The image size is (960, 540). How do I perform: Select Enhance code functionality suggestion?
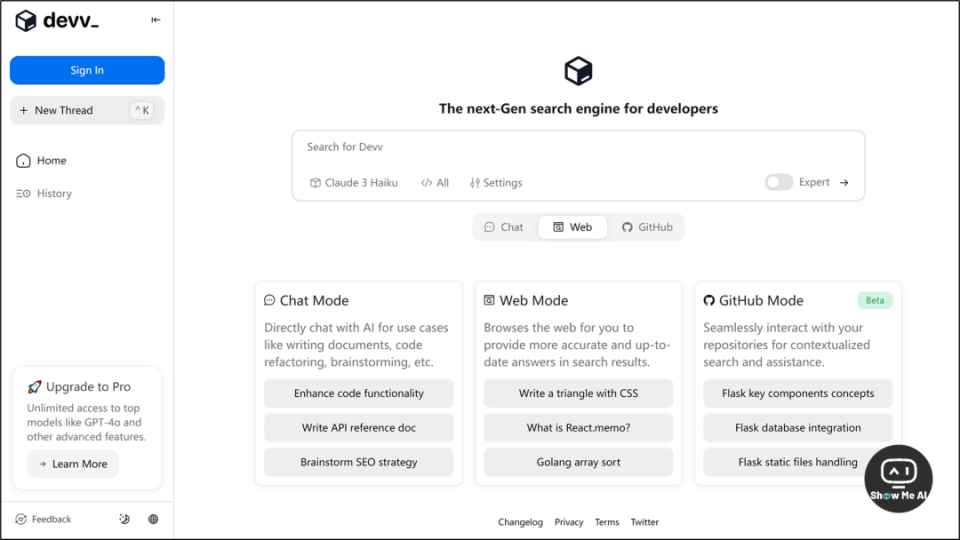[359, 393]
